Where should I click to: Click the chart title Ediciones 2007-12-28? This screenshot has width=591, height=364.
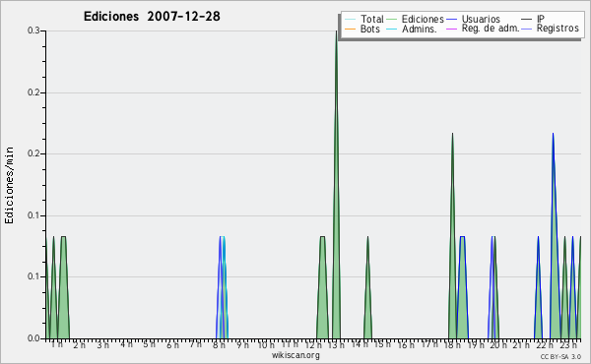click(152, 17)
